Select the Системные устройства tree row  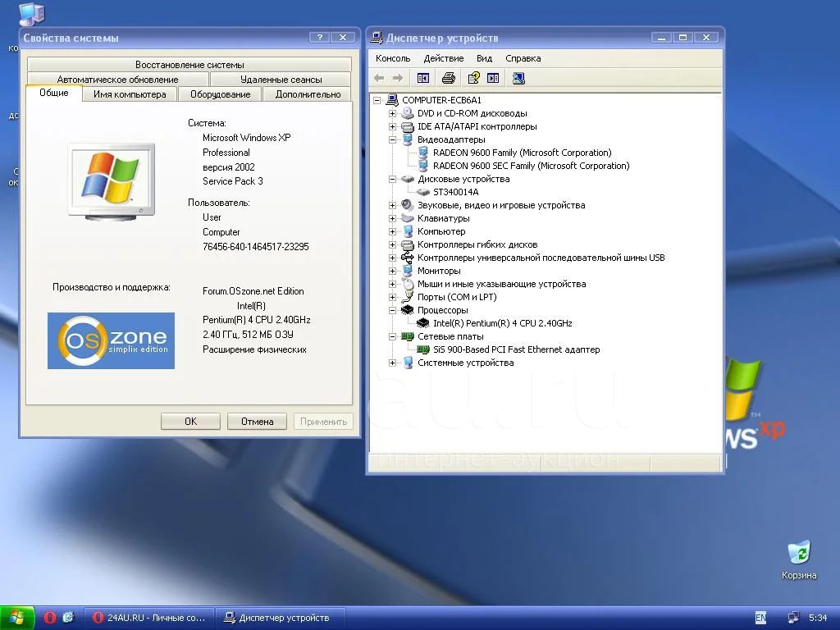[466, 363]
